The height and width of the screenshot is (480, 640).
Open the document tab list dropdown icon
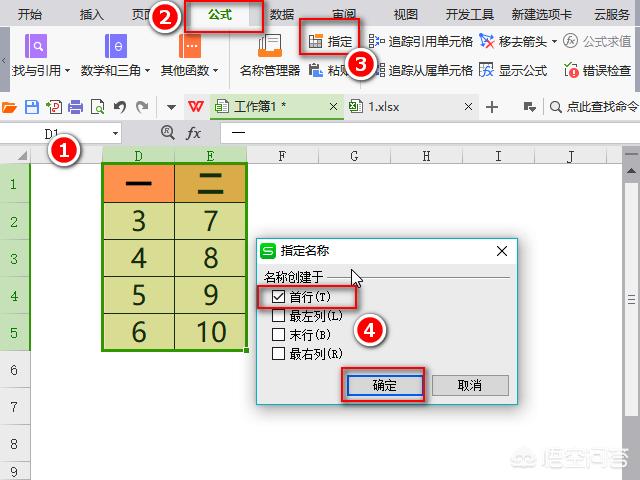529,107
